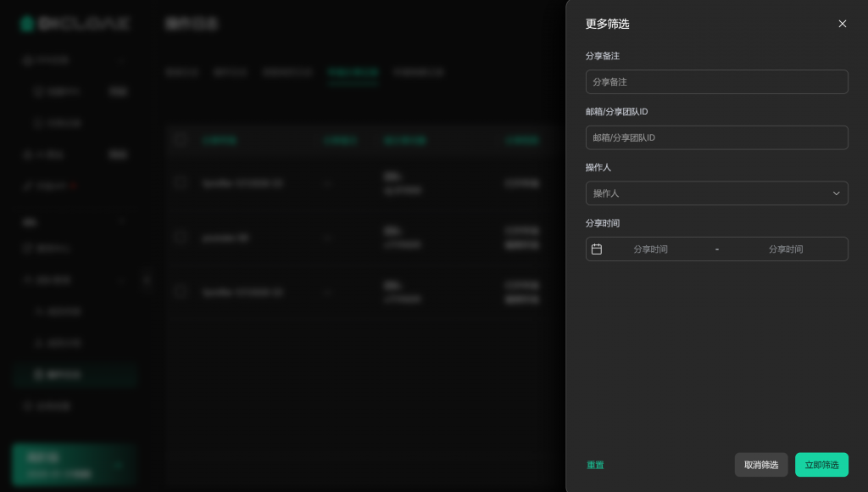Open the 操作人 dropdown
The width and height of the screenshot is (868, 492).
pyautogui.click(x=716, y=193)
